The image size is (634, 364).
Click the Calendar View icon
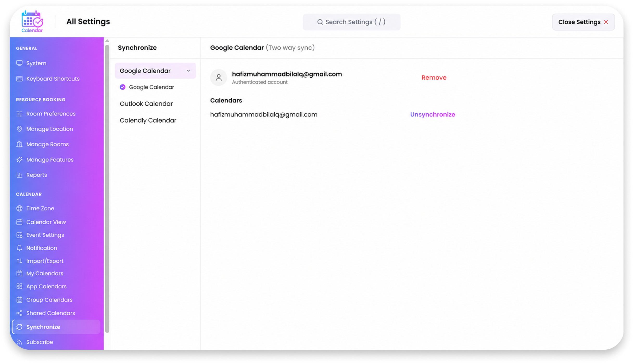pos(19,222)
